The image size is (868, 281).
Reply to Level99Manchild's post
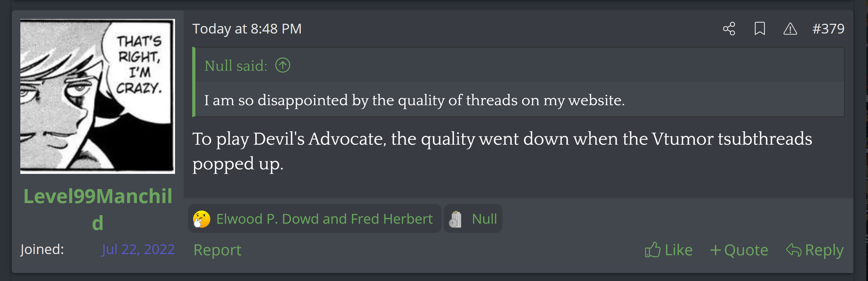pos(815,250)
